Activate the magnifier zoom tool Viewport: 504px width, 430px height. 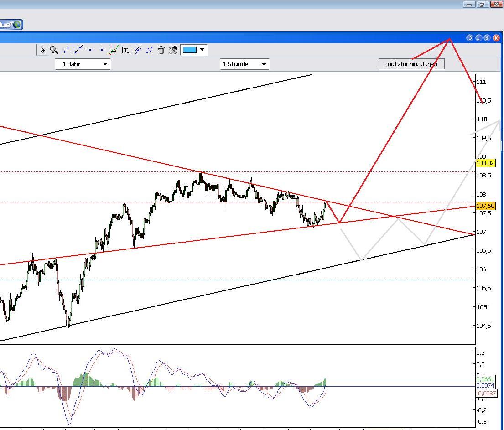54,50
